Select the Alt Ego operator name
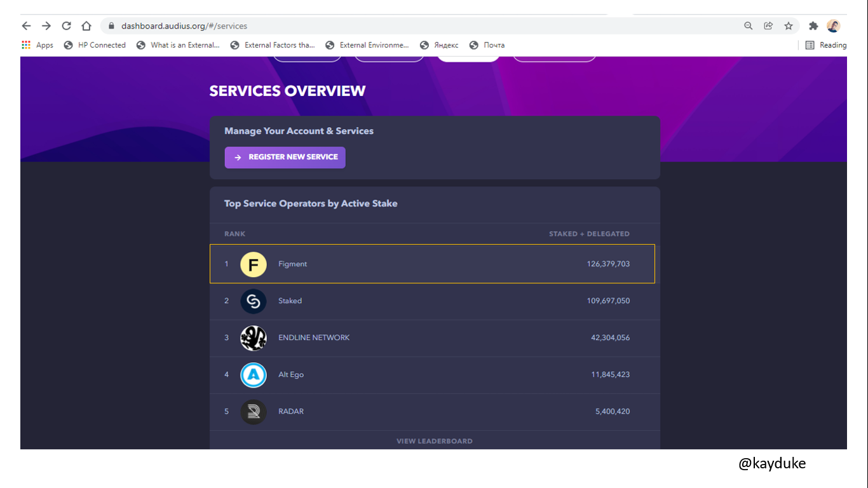This screenshot has width=868, height=488. point(291,375)
